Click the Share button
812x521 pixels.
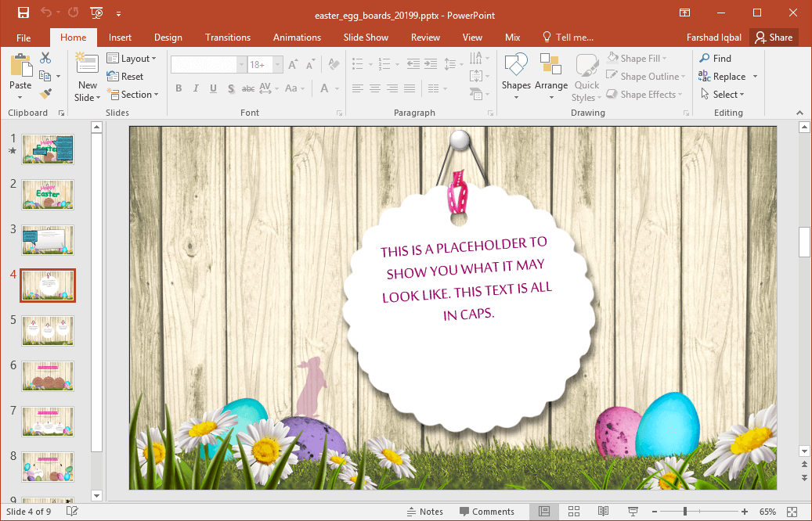tap(773, 38)
